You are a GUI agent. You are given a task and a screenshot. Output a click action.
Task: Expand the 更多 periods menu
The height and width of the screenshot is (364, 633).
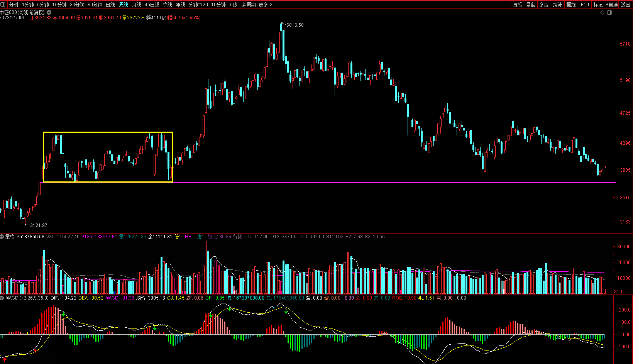(265, 5)
